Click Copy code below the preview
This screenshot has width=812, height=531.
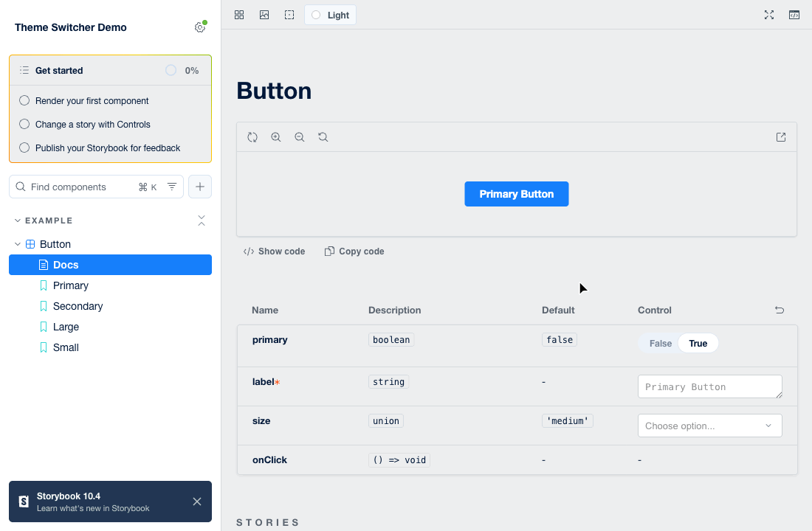coord(354,251)
